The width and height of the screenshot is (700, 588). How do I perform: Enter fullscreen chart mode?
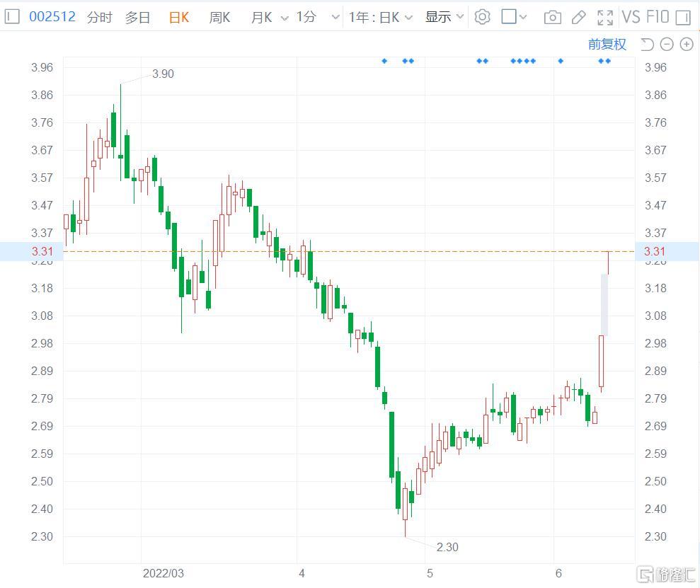[x=605, y=18]
